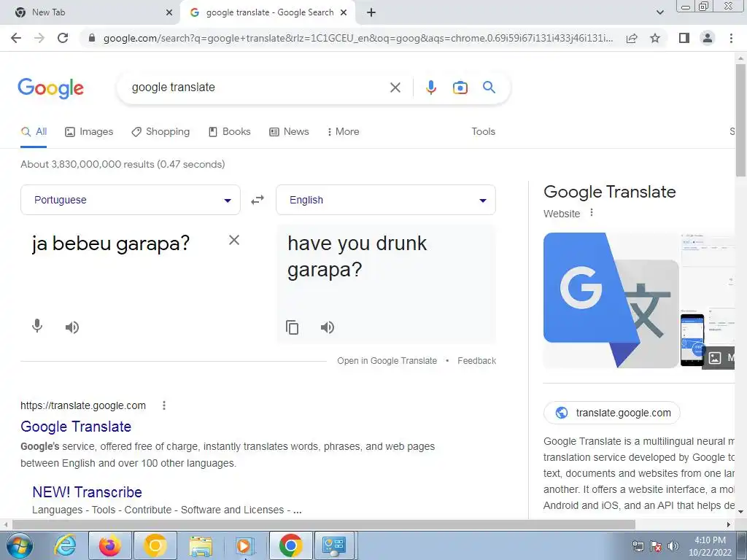Open the Google Translate search result title

(x=76, y=427)
